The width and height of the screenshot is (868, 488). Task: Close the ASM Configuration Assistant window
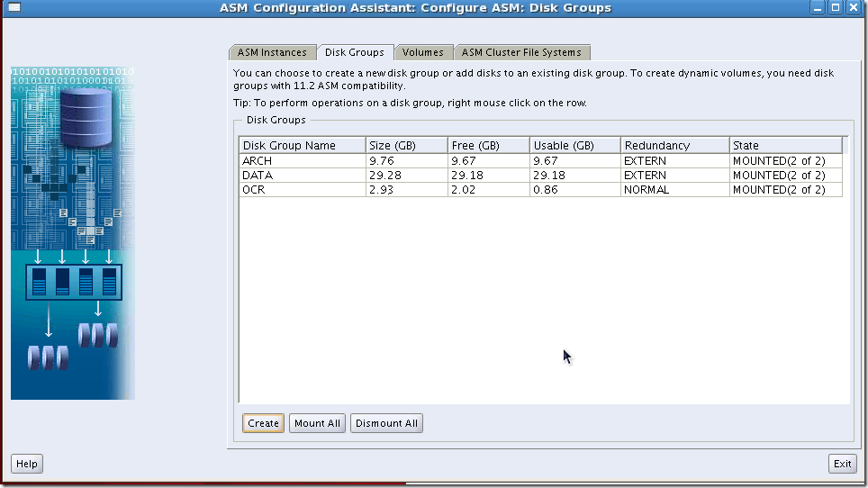[854, 8]
